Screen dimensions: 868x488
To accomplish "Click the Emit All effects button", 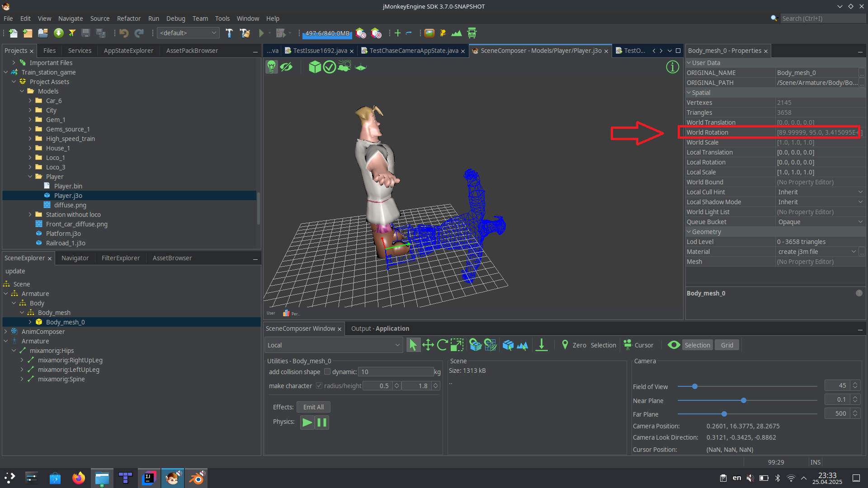I will [313, 407].
